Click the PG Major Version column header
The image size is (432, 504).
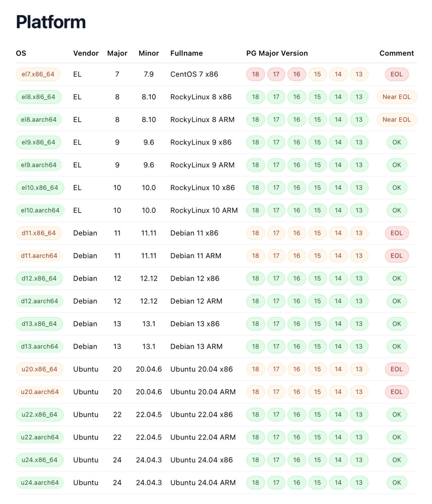(x=277, y=53)
